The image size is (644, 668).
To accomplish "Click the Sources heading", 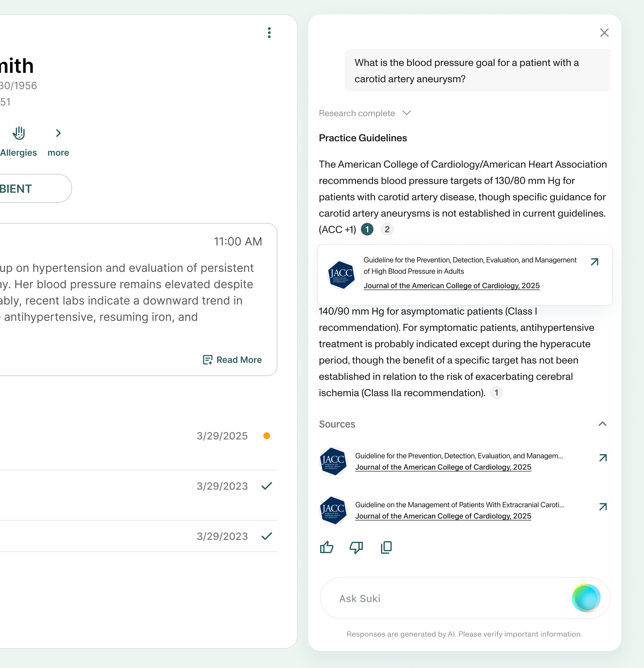I will click(337, 424).
